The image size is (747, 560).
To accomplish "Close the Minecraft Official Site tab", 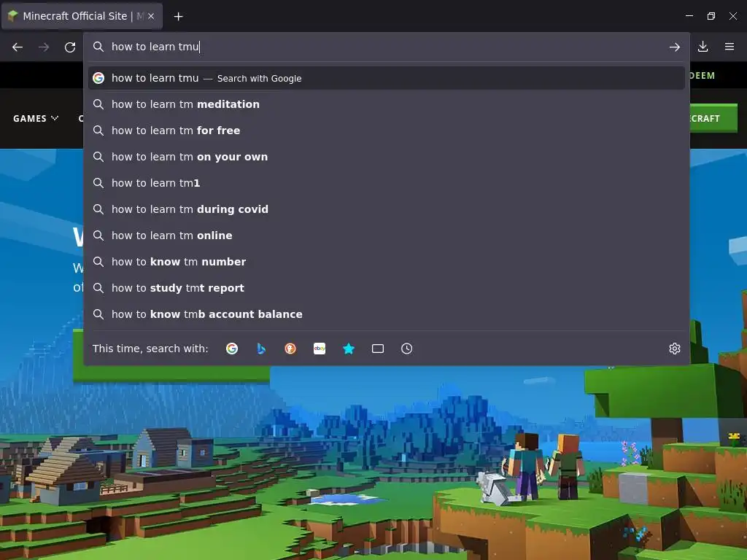I will click(x=151, y=16).
